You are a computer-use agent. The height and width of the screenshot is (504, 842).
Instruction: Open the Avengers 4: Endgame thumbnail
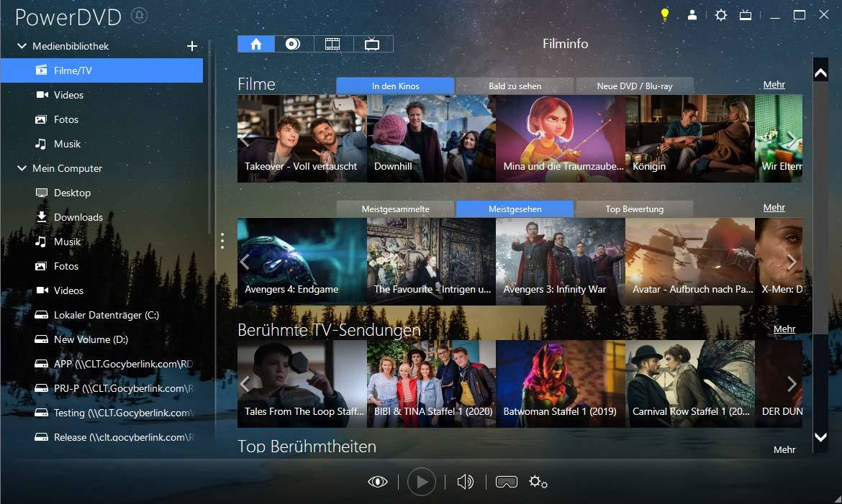coord(302,262)
